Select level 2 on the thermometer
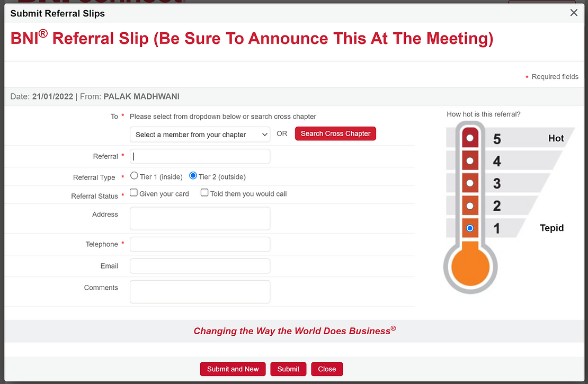Screen dimensions: 588x384 coord(470,206)
